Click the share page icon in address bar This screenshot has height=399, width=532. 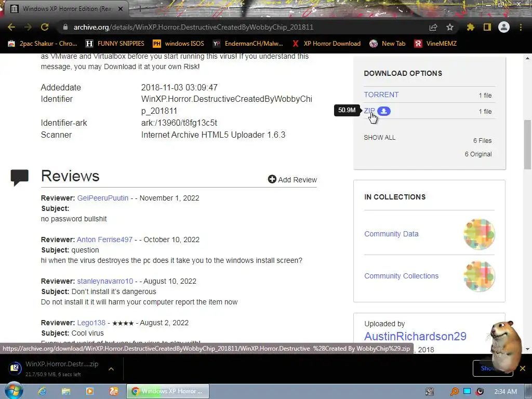(x=433, y=27)
